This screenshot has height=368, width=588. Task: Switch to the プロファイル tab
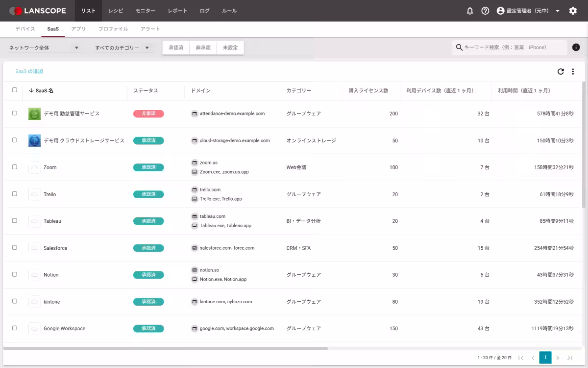(x=113, y=29)
